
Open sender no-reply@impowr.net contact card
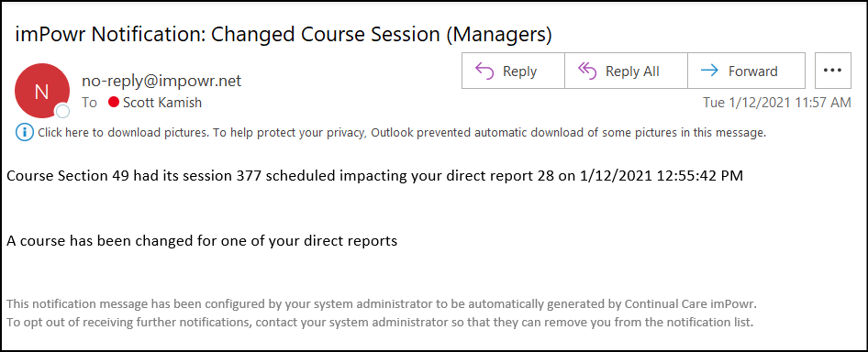pos(161,82)
